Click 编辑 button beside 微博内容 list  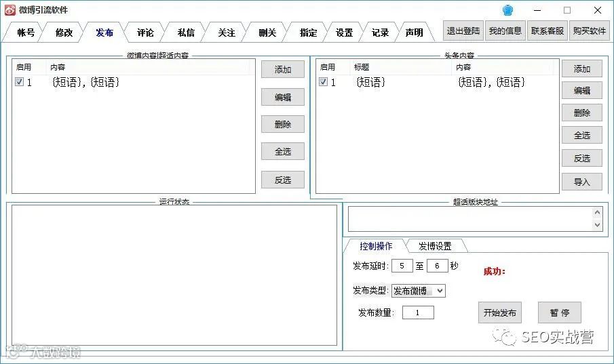click(x=283, y=97)
